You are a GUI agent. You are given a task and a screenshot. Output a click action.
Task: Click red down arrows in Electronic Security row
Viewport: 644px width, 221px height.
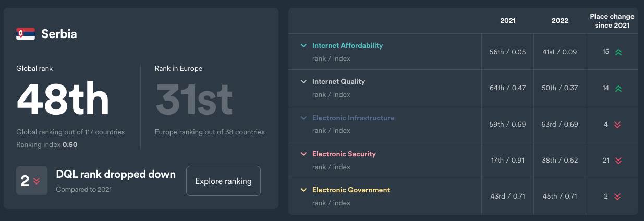coord(617,161)
